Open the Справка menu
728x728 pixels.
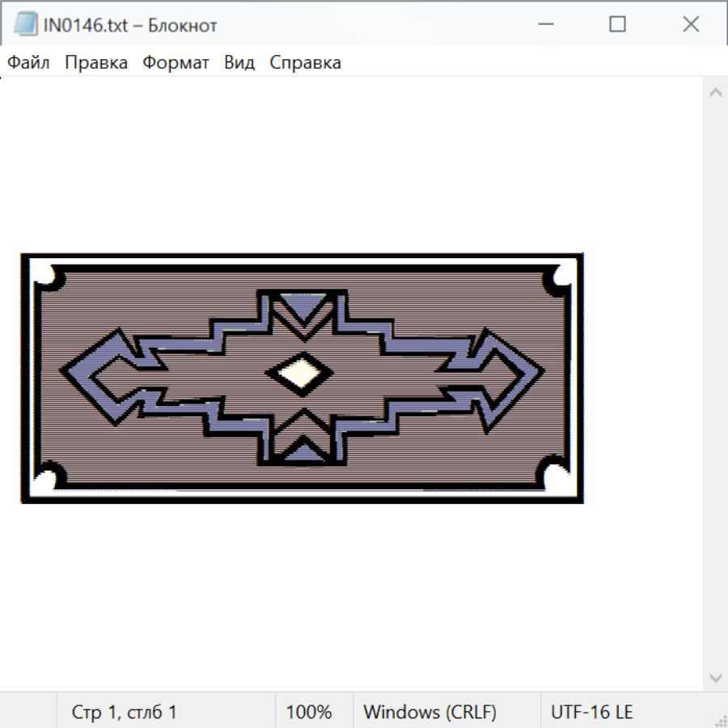305,62
